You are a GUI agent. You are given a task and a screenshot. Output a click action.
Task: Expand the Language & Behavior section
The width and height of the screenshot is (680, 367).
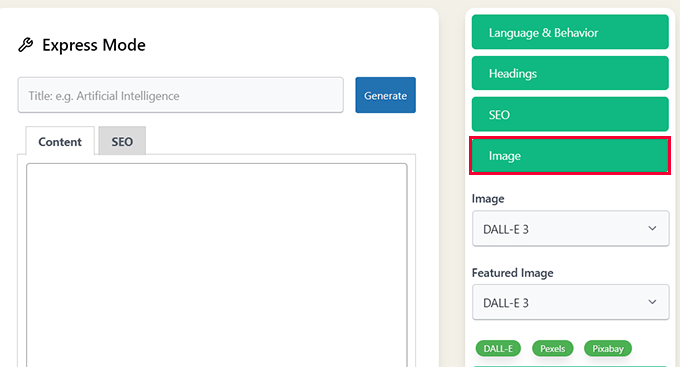(570, 32)
